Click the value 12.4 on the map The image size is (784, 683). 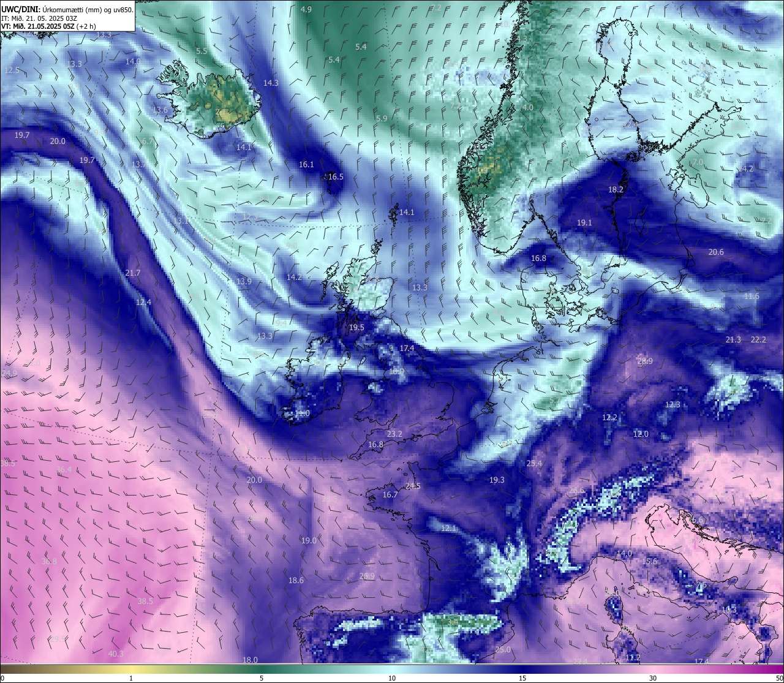point(143,302)
